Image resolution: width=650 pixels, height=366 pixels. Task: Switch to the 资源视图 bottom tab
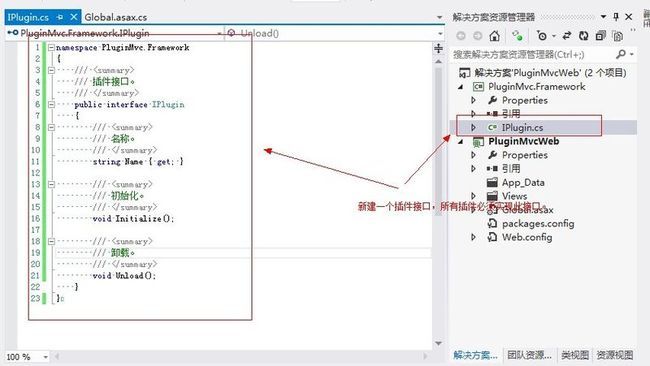(614, 355)
